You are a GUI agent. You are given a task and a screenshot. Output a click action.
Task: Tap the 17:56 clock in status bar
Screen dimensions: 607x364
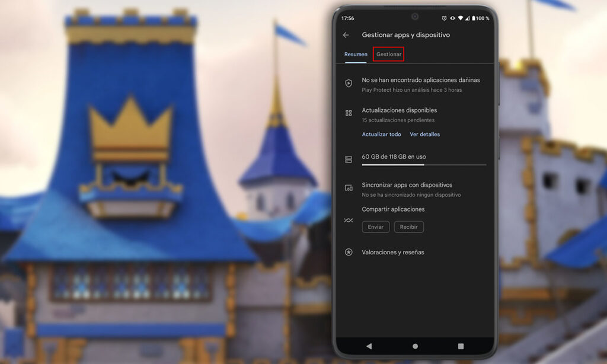click(x=347, y=18)
